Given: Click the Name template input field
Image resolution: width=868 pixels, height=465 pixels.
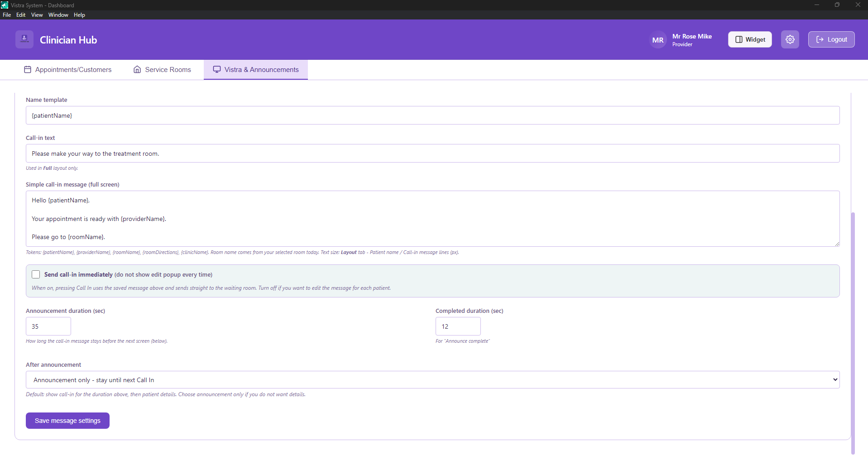Looking at the screenshot, I should (x=433, y=115).
